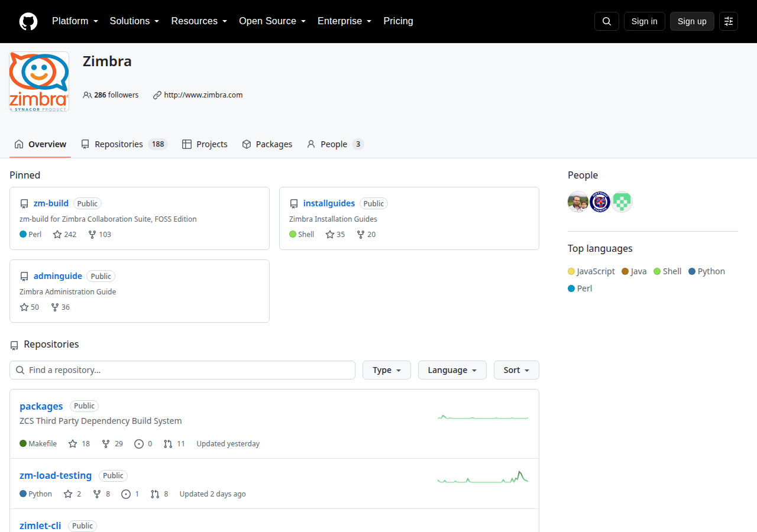Viewport: 757px width, 532px height.
Task: Switch to the People tab
Action: [335, 144]
